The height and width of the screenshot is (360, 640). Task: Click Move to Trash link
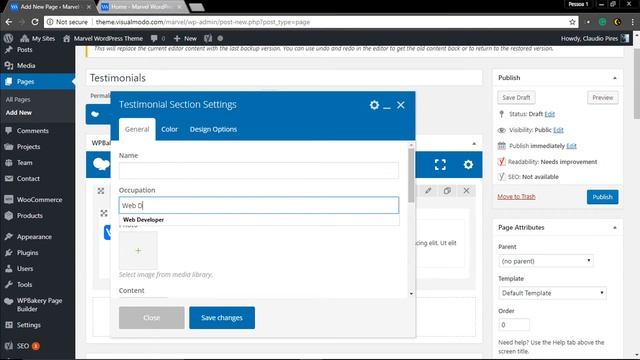(x=516, y=197)
